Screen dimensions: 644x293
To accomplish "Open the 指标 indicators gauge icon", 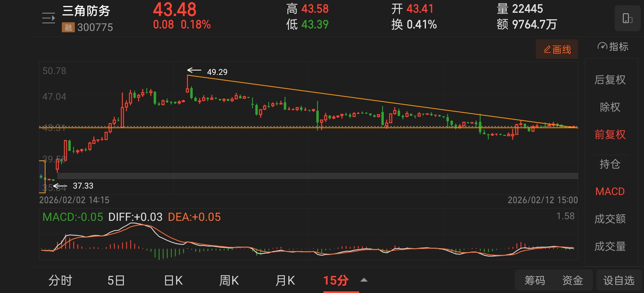I will tap(602, 47).
